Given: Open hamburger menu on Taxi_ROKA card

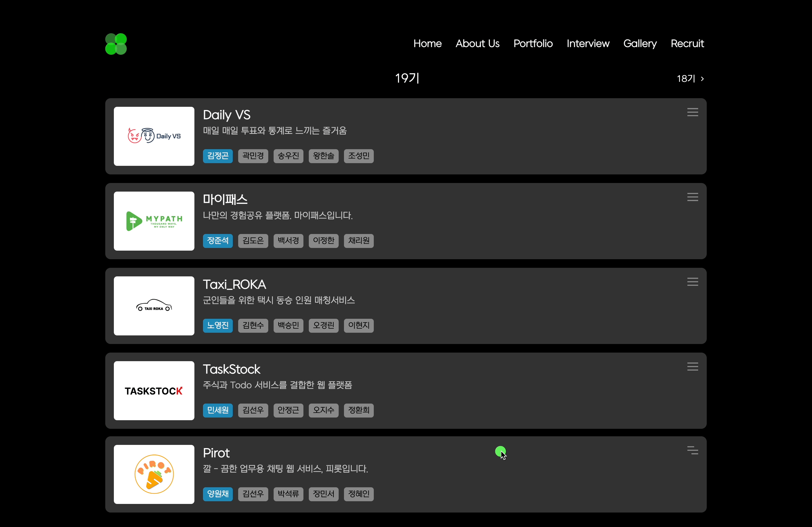Looking at the screenshot, I should pos(693,282).
